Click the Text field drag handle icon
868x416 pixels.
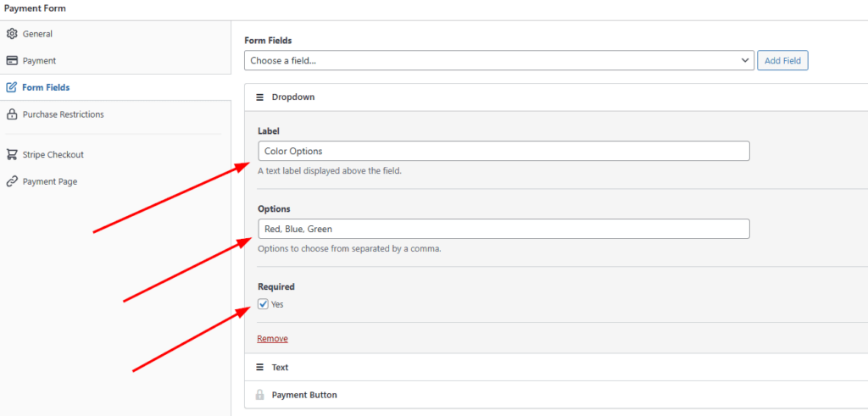pos(259,368)
